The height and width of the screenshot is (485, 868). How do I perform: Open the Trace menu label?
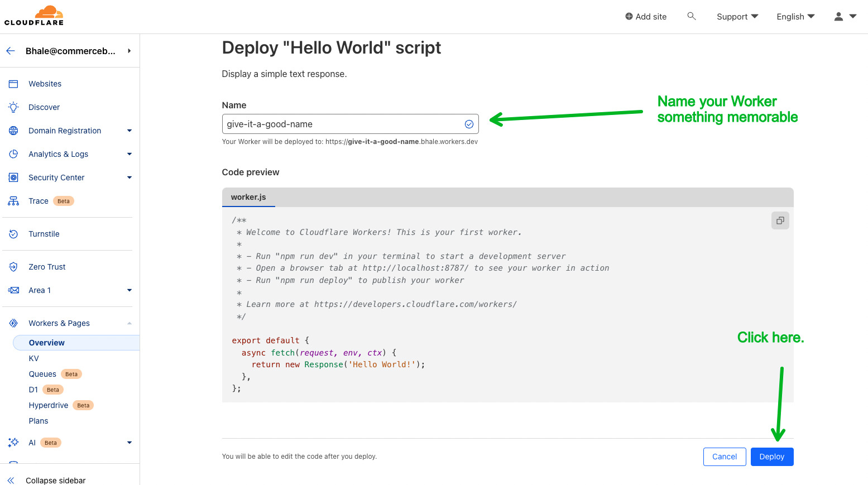(x=39, y=201)
